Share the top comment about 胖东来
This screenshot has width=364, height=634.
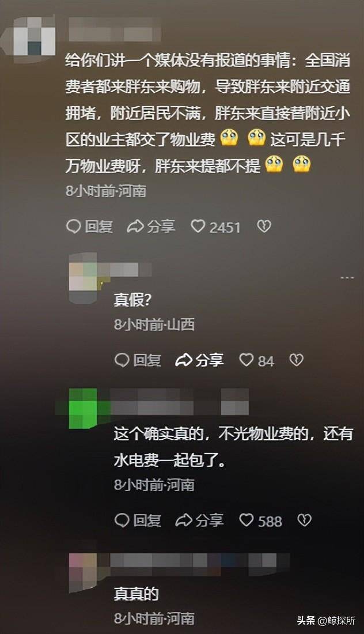pos(151,227)
